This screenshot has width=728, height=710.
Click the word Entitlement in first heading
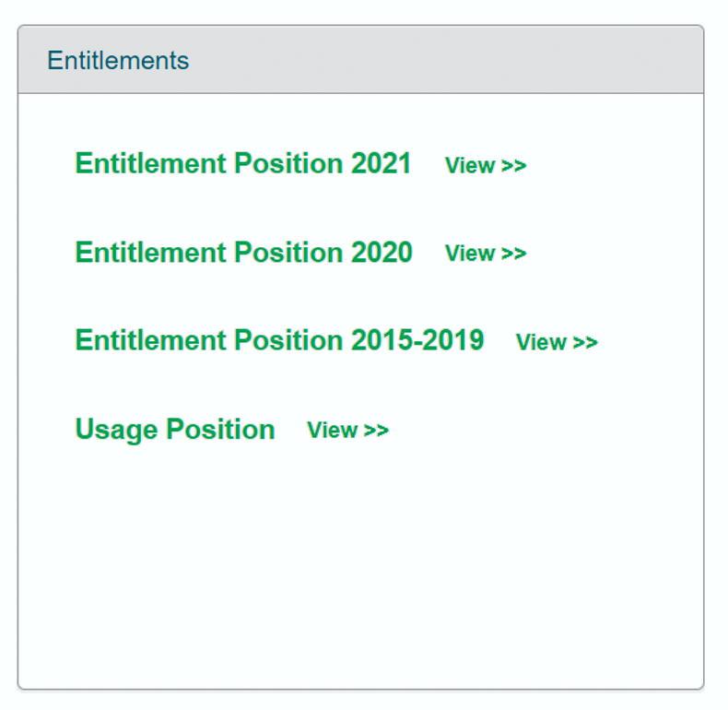[x=150, y=163]
